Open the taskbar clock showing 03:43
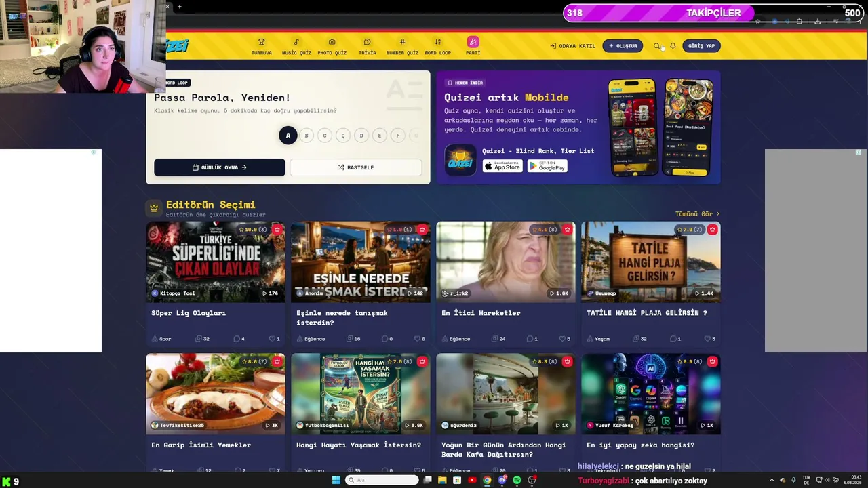 [x=853, y=481]
